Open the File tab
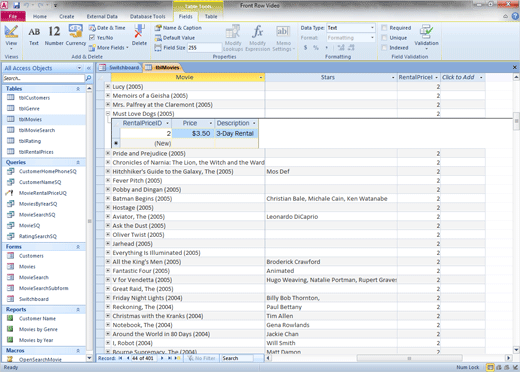520x372 pixels. [13, 16]
